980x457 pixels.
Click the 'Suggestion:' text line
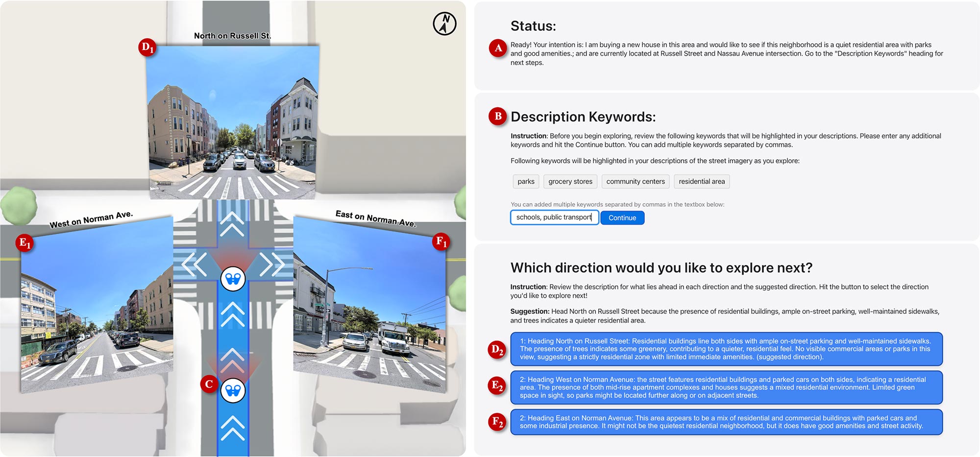tap(725, 315)
